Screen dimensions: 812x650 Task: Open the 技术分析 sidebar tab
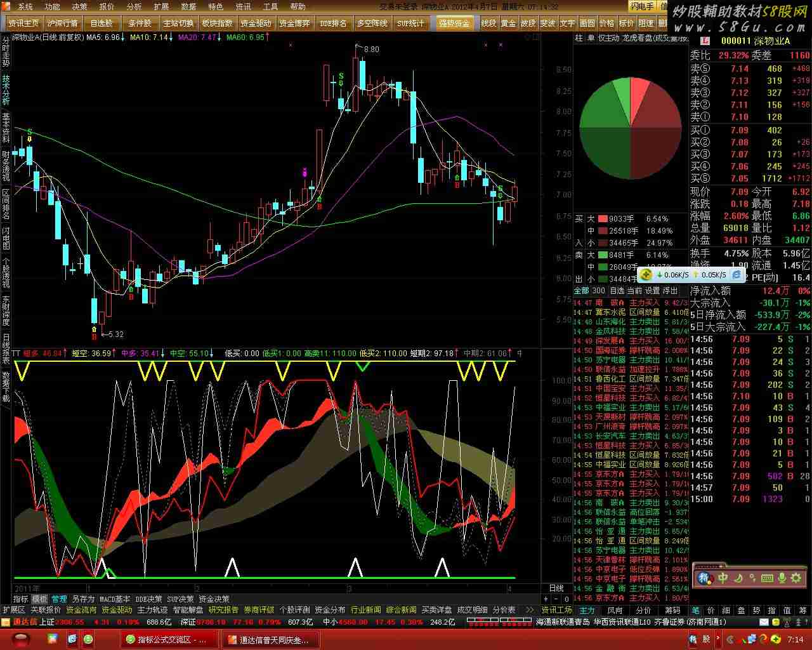6,90
